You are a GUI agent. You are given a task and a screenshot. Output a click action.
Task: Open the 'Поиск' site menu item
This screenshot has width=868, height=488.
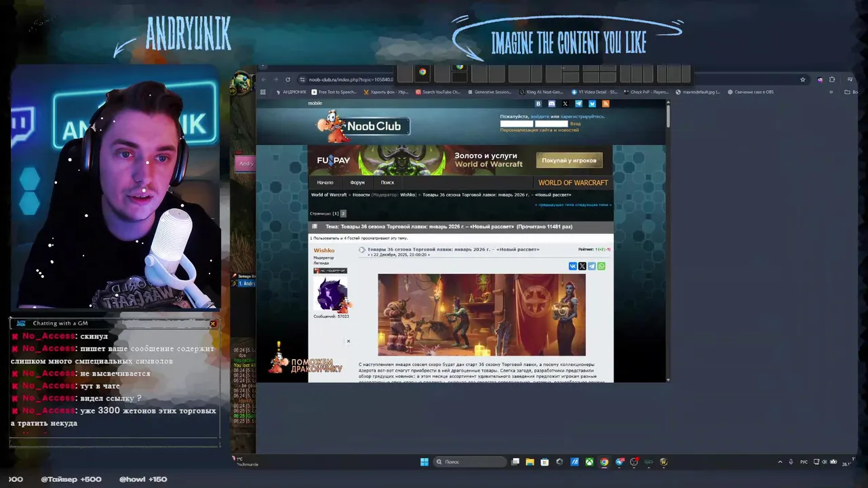[387, 182]
